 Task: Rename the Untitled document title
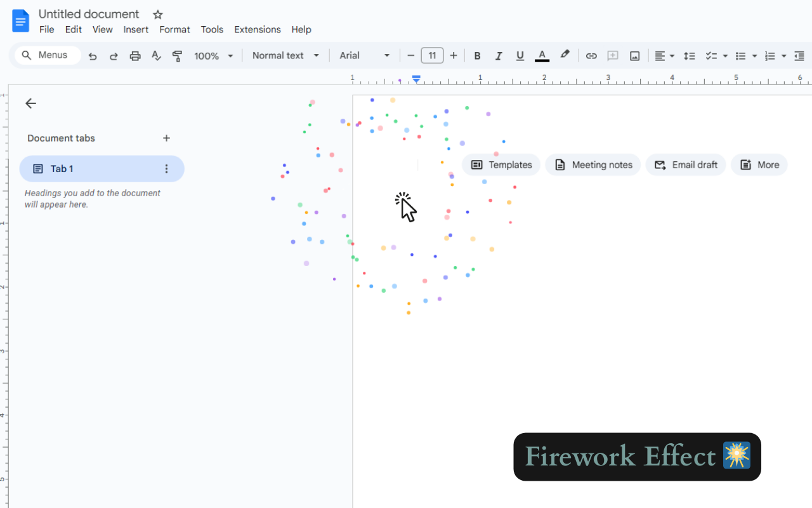[x=89, y=14]
